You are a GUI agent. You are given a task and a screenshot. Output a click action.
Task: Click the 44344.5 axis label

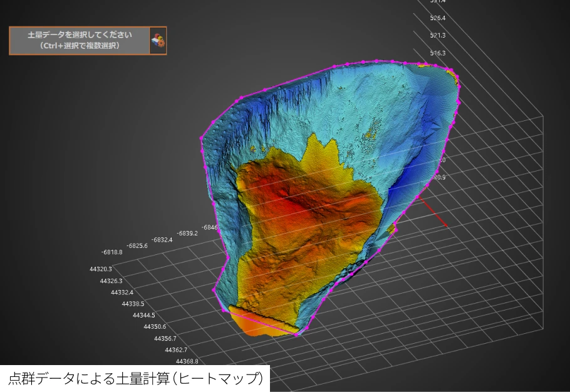click(x=144, y=316)
